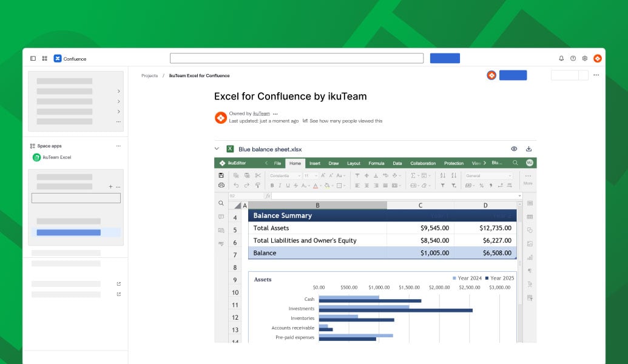Toggle the filter on selected cells
Viewport: 628px width, 364px height.
pyautogui.click(x=443, y=184)
